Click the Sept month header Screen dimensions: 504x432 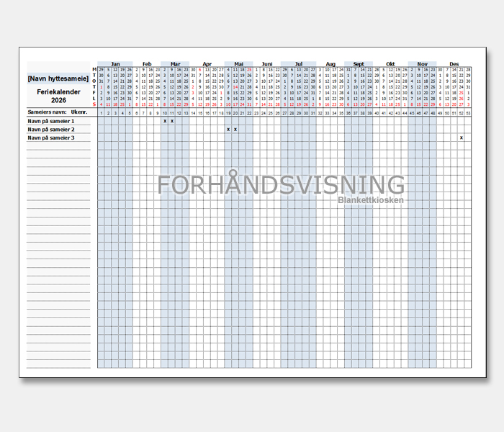coord(359,63)
